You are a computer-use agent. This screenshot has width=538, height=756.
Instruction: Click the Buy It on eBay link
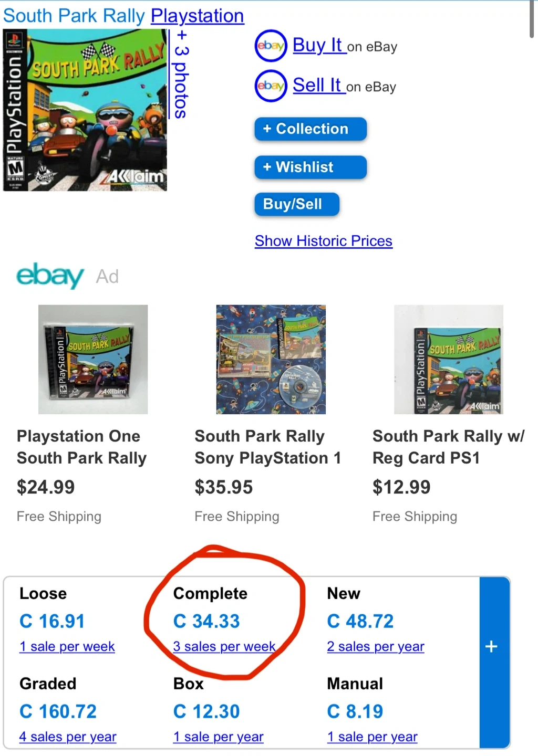click(317, 46)
